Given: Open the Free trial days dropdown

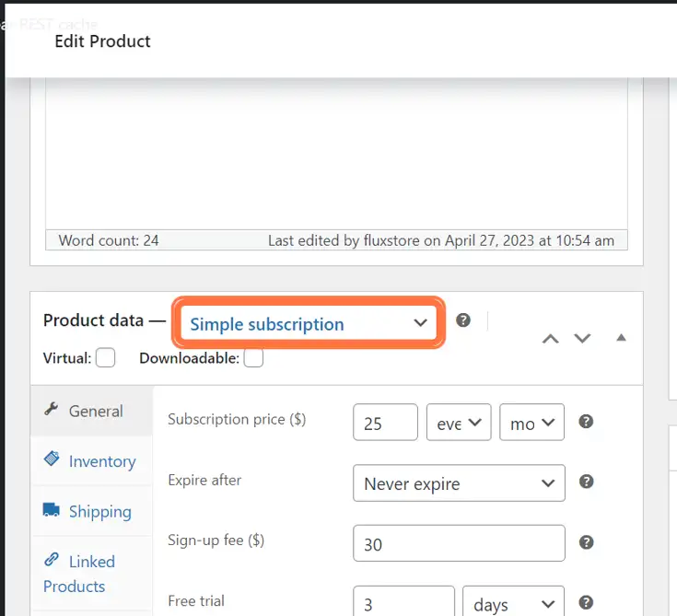Looking at the screenshot, I should [513, 601].
